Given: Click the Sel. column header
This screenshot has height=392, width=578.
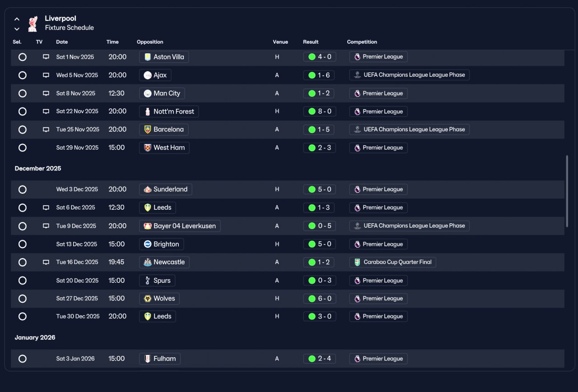Looking at the screenshot, I should pos(17,42).
